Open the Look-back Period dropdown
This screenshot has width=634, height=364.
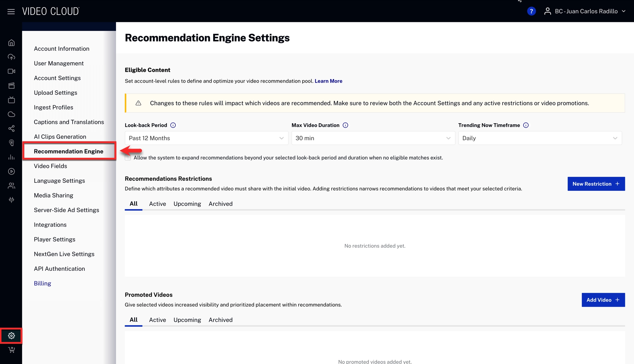pos(206,138)
